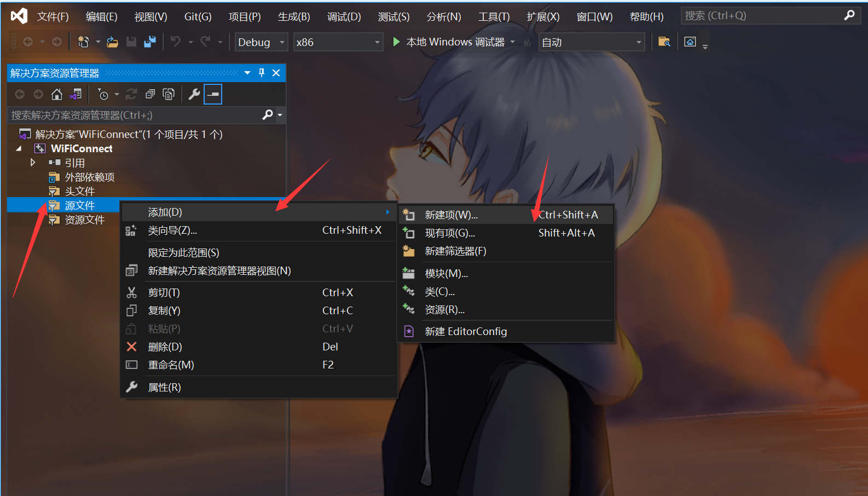
Task: Click 剪切(T) in the context menu
Action: click(259, 292)
